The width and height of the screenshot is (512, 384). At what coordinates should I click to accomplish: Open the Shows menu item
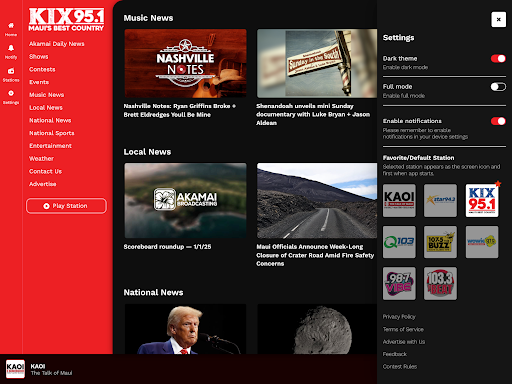pyautogui.click(x=39, y=57)
